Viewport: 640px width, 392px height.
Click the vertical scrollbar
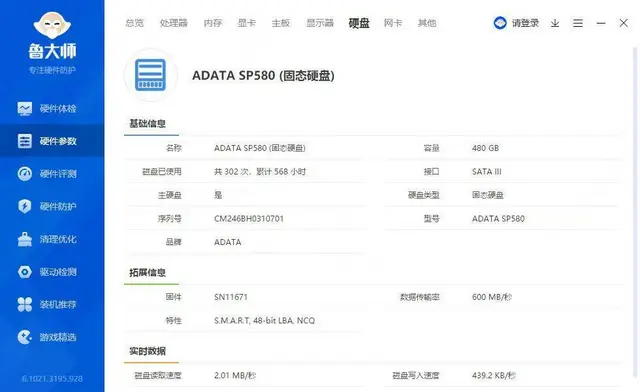tap(635, 212)
